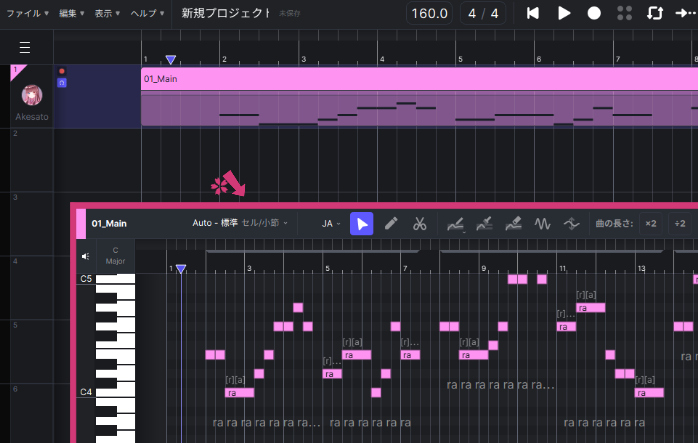The width and height of the screenshot is (698, 443).
Task: Click the vibrato waveform tool icon
Action: (543, 224)
